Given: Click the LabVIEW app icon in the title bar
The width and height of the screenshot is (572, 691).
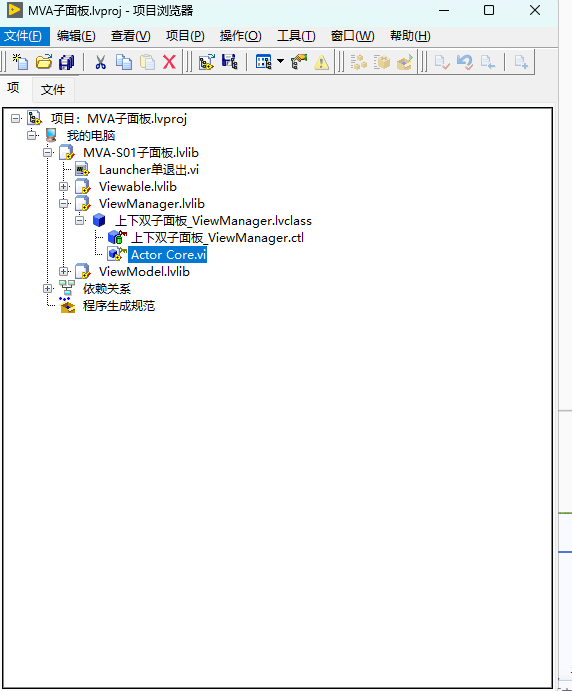Looking at the screenshot, I should pos(15,10).
